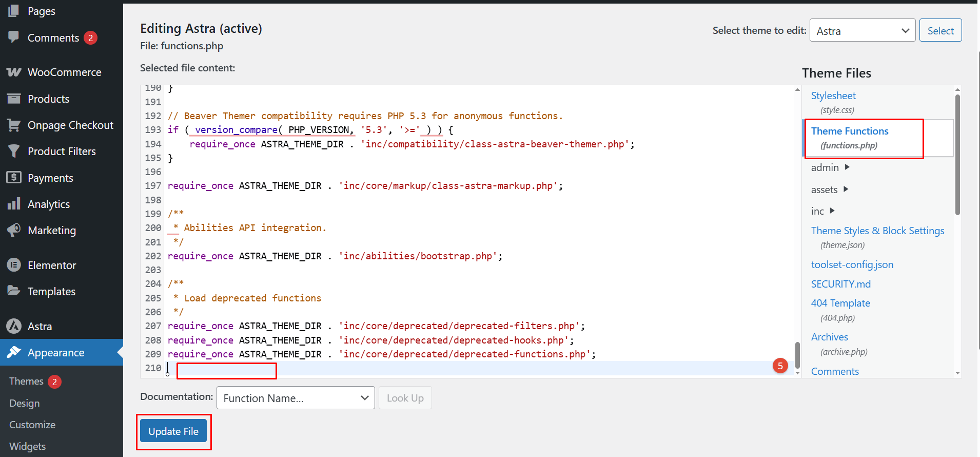The image size is (980, 457).
Task: Open the toolset-config.json file
Action: click(852, 264)
